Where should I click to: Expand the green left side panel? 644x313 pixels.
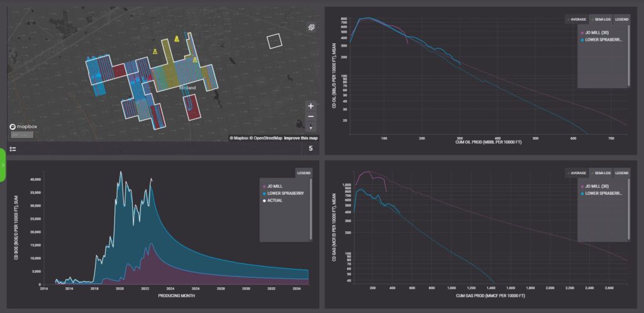click(x=3, y=165)
